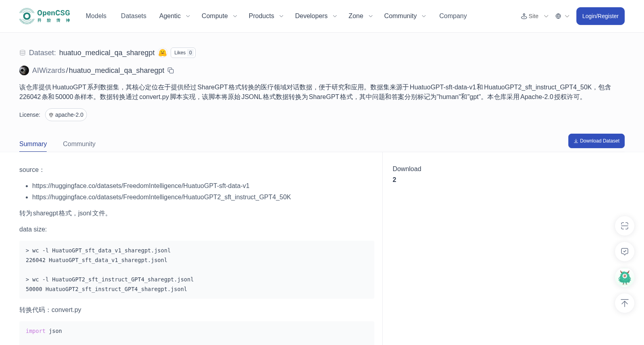Viewport: 644px width, 345px height.
Task: Open the HuatuoGPT-sft-data-v1 Hugging Face link
Action: click(141, 186)
